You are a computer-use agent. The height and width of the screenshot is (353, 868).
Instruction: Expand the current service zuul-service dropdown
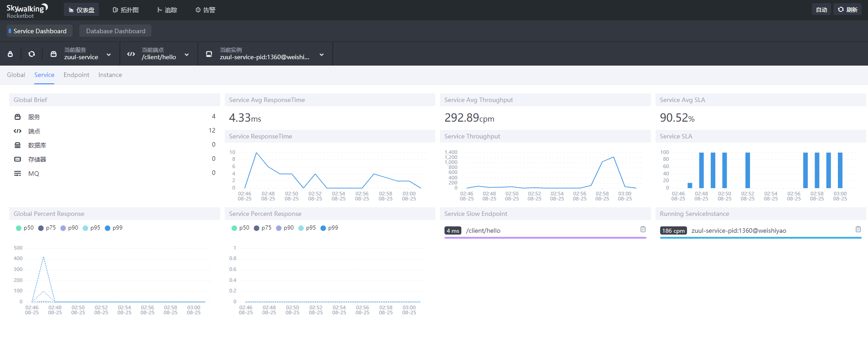point(108,55)
